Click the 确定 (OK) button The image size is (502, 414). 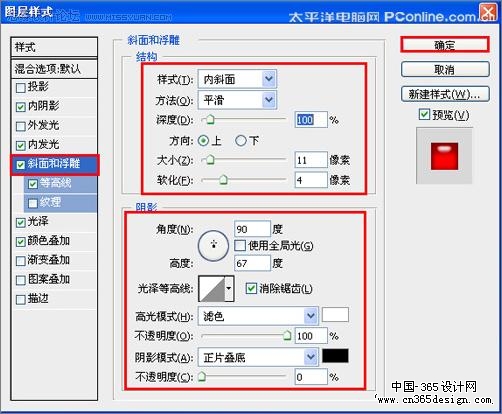point(445,44)
